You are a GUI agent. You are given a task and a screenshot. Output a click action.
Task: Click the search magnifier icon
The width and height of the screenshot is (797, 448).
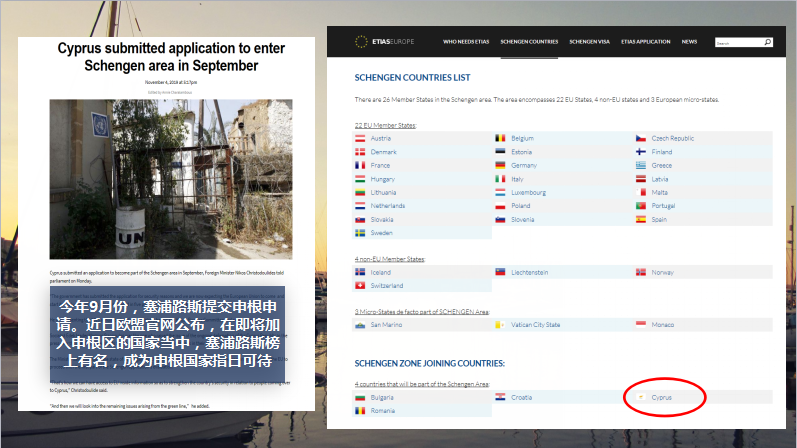pos(767,42)
